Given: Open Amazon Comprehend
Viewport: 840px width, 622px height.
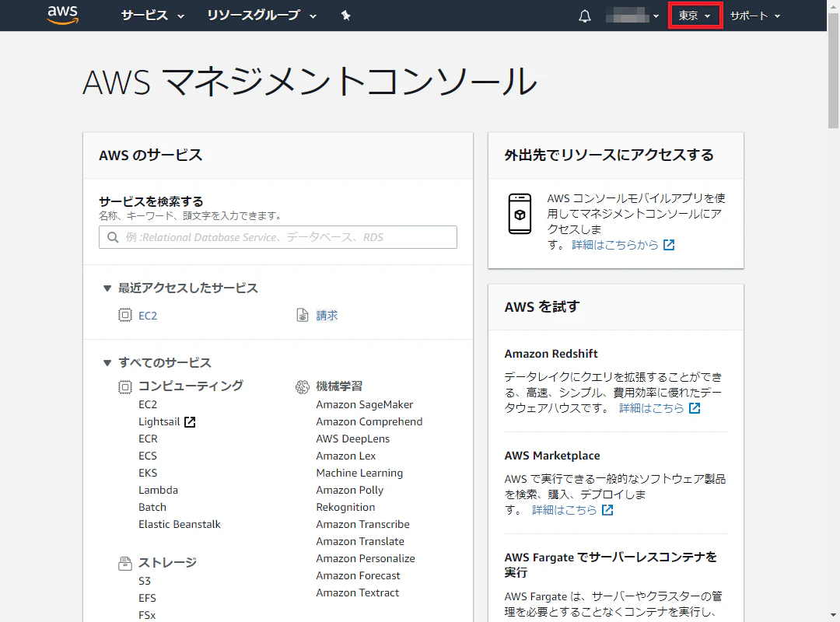Looking at the screenshot, I should point(369,421).
